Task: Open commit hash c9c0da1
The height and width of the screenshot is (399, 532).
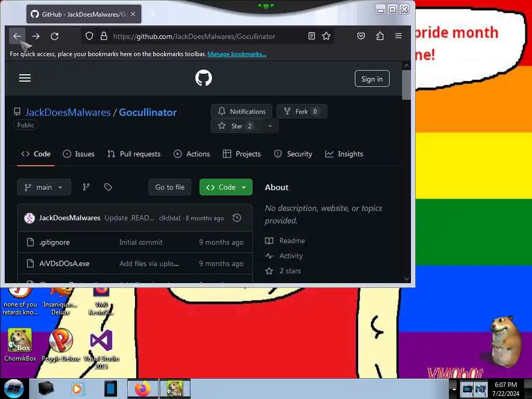Action: click(170, 218)
